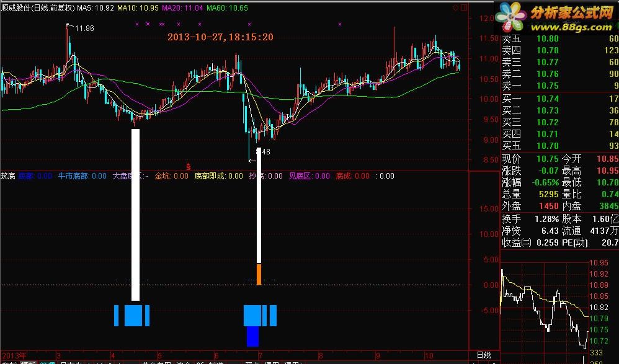The width and height of the screenshot is (619, 364).
Task: Click the 金坑: 0.00 indicator value
Action: click(171, 176)
